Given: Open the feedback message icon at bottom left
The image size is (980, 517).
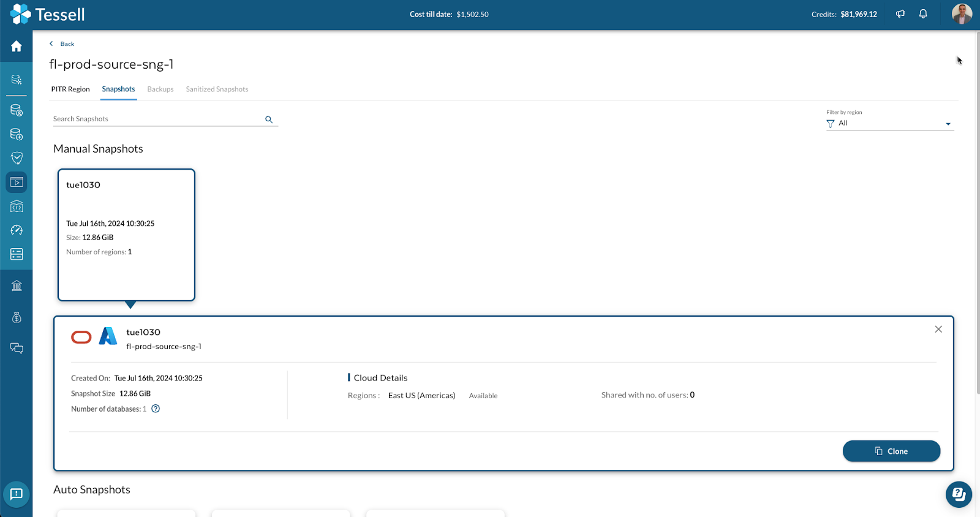Looking at the screenshot, I should 17,494.
